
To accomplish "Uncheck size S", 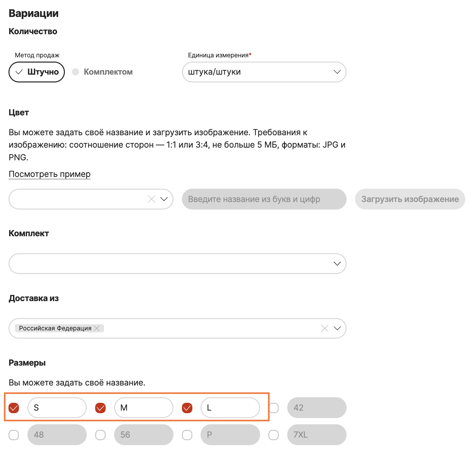I will [14, 407].
